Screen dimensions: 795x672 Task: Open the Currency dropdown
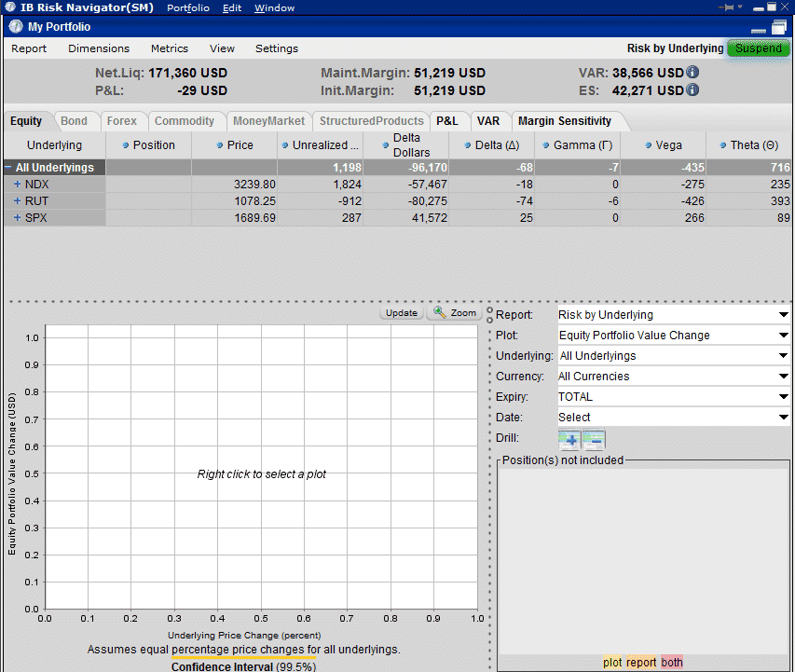(783, 377)
